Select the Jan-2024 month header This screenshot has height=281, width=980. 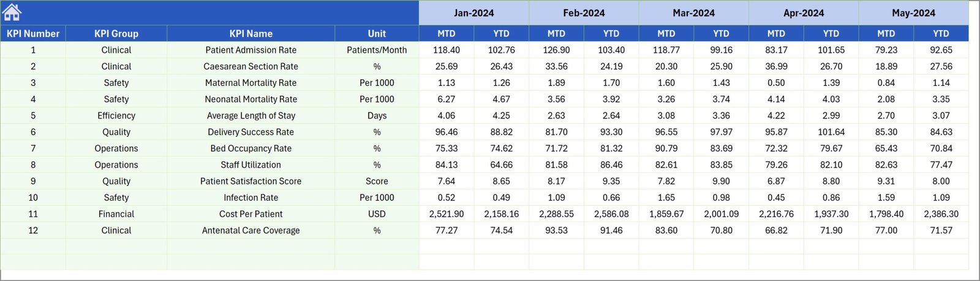[473, 13]
